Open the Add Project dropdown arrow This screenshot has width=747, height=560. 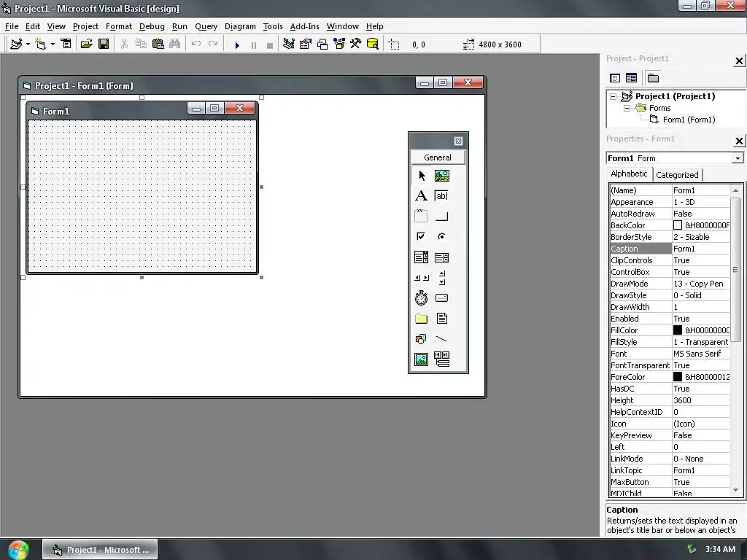(x=28, y=44)
